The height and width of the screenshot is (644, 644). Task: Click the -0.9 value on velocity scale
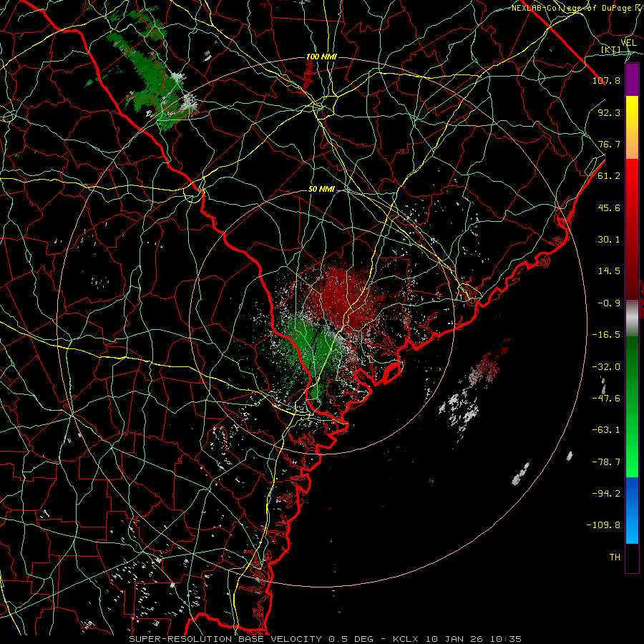[609, 303]
